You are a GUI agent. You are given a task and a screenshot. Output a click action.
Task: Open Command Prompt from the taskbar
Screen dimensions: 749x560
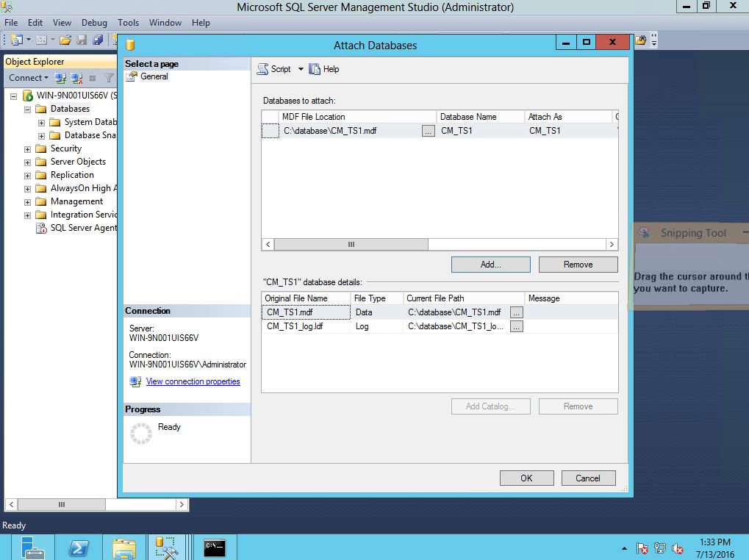(x=214, y=547)
